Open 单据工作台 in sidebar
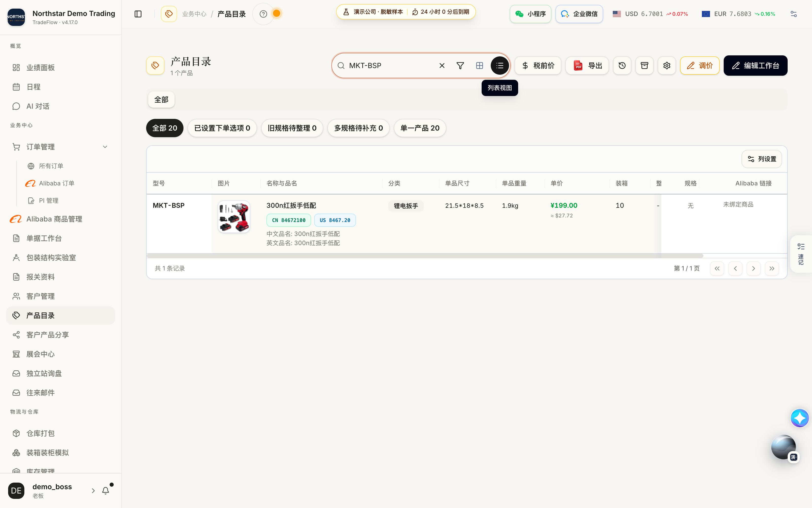This screenshot has width=812, height=508. click(60, 238)
